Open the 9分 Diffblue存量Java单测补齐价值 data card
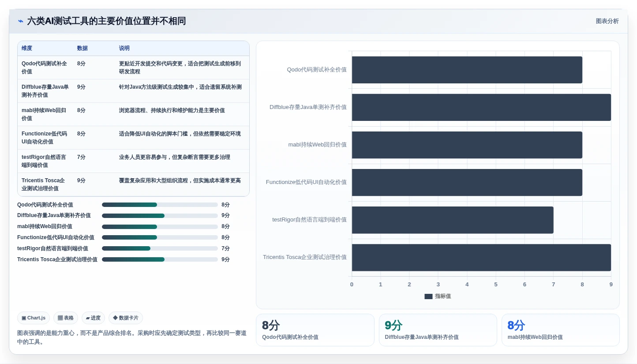Viewport: 637px width, 364px height. click(x=438, y=330)
